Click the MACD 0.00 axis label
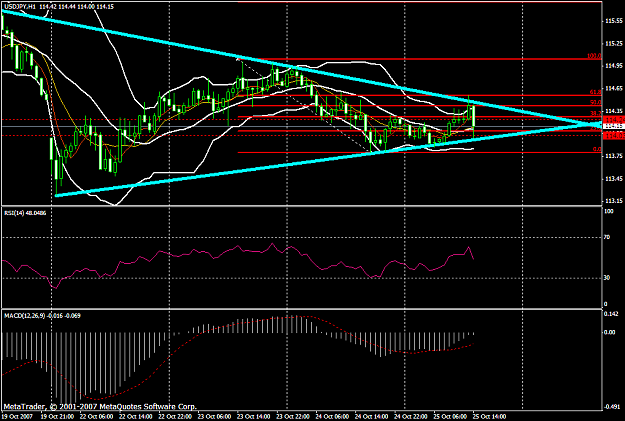Screen dimensions: 625x421 pyautogui.click(x=610, y=332)
